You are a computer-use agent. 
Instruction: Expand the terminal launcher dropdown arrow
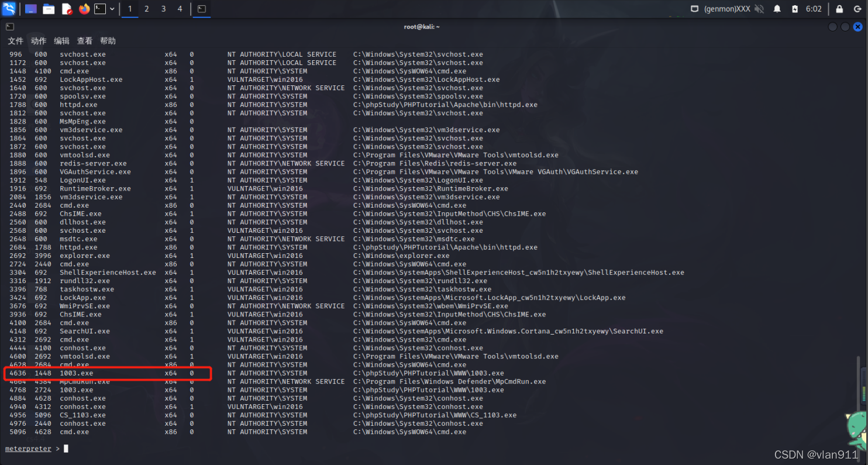112,9
